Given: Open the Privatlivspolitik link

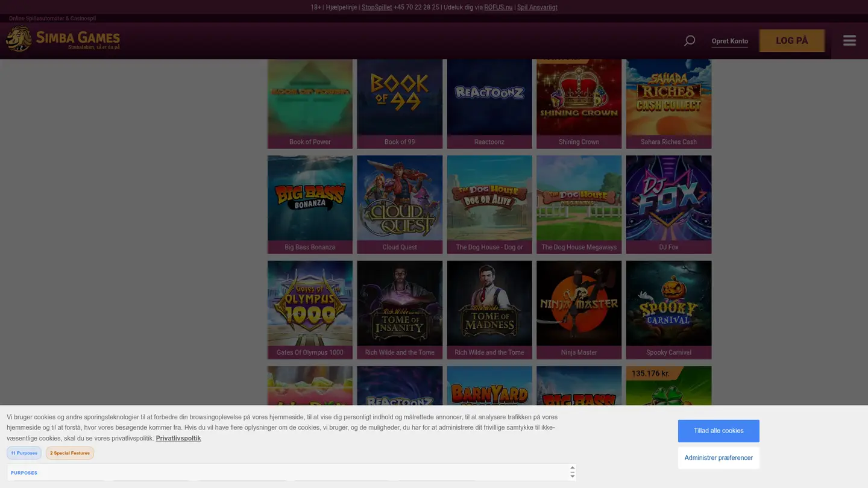Looking at the screenshot, I should point(178,438).
